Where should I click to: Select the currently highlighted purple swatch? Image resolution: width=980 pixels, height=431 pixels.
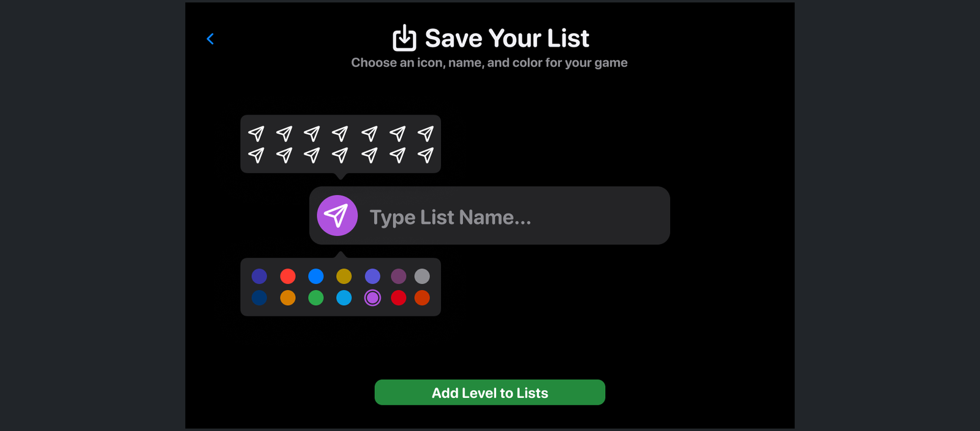(372, 298)
